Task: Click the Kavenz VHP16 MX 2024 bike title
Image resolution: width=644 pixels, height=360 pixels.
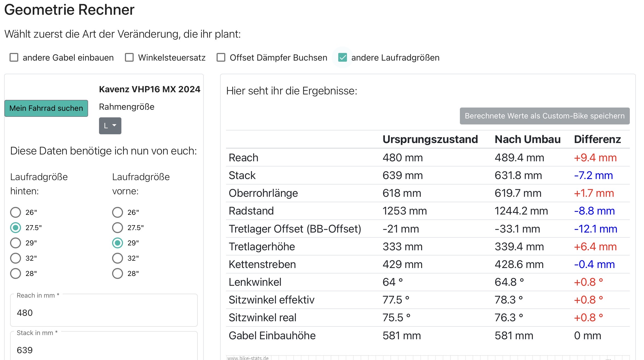Action: coord(149,89)
